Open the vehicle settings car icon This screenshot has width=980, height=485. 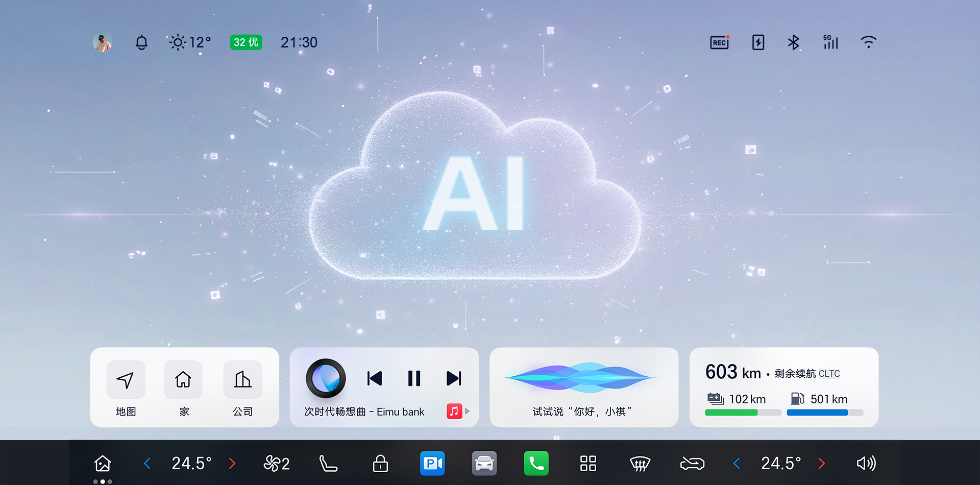tap(484, 463)
